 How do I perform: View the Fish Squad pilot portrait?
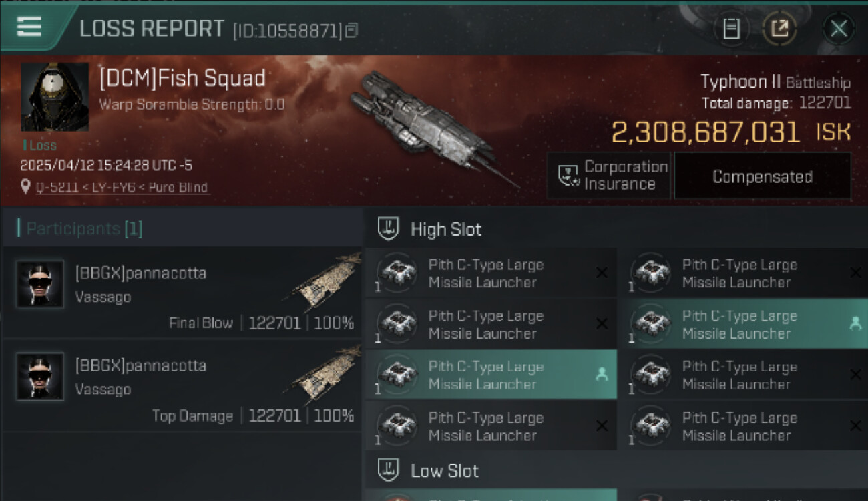point(55,97)
